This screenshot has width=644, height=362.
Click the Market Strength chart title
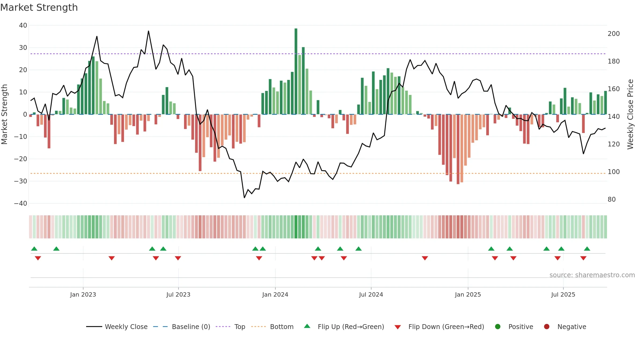coord(39,8)
